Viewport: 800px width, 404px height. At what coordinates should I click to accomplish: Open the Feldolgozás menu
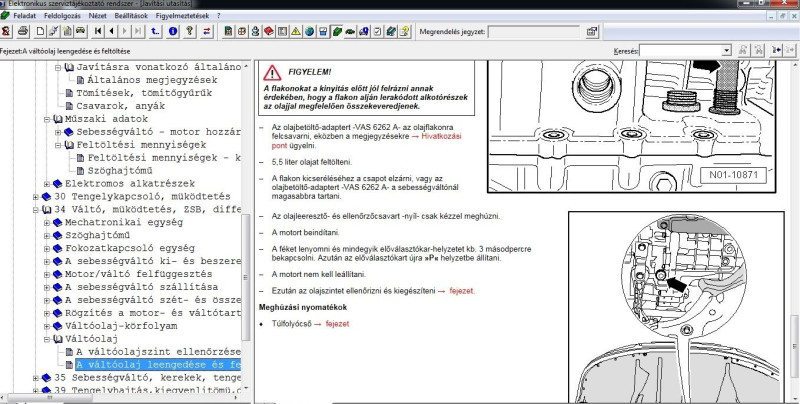click(x=63, y=16)
